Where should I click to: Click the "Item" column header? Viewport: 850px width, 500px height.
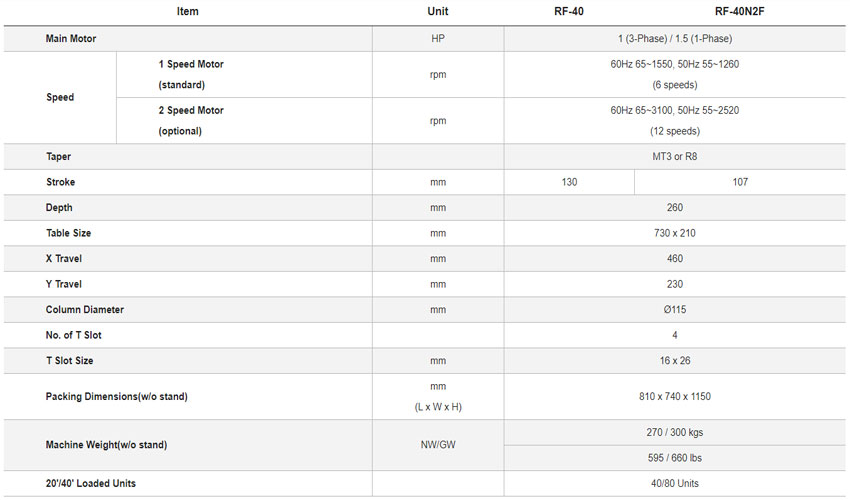pyautogui.click(x=187, y=12)
